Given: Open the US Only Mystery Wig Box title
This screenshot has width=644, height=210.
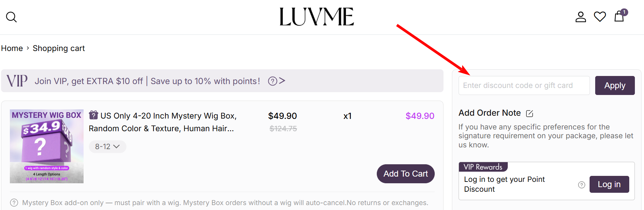Looking at the screenshot, I should pos(163,122).
